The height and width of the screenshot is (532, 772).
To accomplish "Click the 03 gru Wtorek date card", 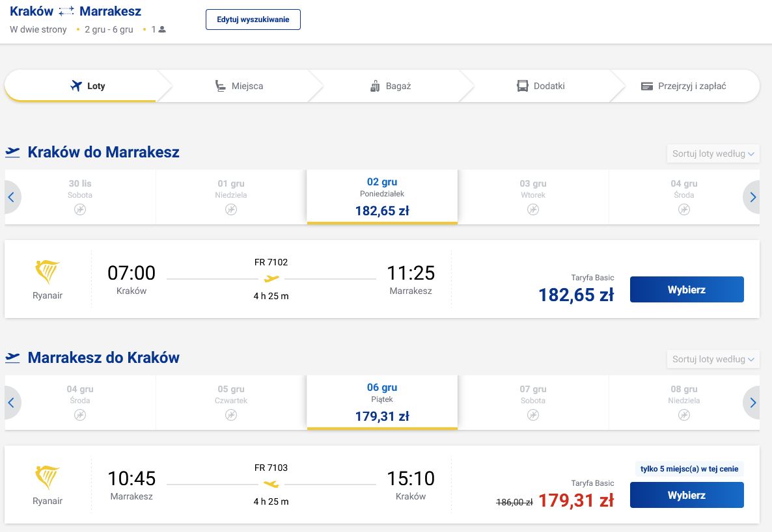I will click(533, 196).
